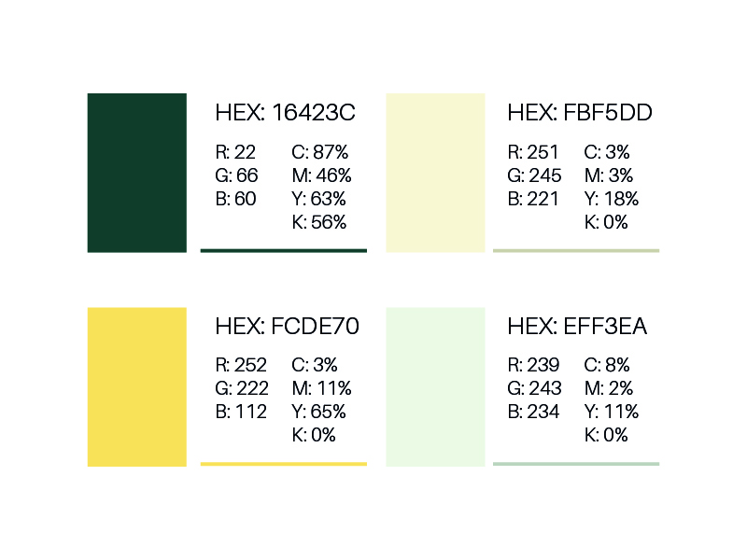The width and height of the screenshot is (747, 560).
Task: Click the HEX: 16423C heading text
Action: click(285, 113)
